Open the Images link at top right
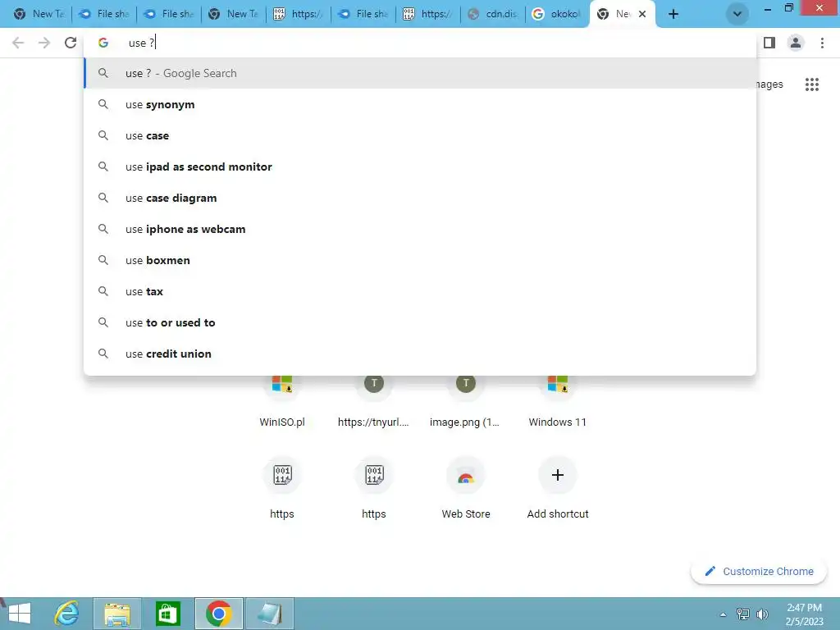 [769, 84]
